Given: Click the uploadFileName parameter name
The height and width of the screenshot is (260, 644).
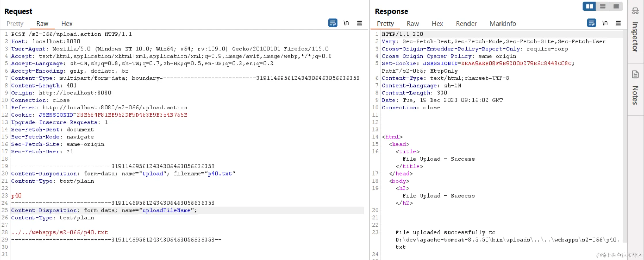Looking at the screenshot, I should pos(166,210).
